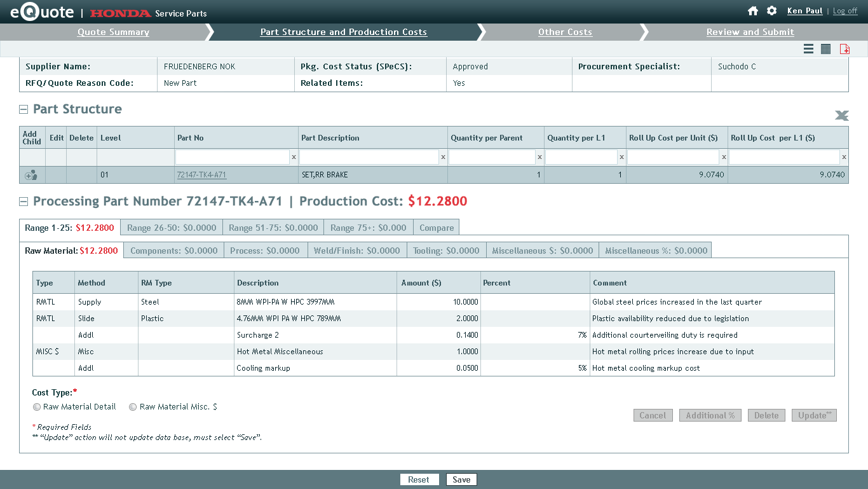Export Part Structure with the Excel icon
The width and height of the screenshot is (868, 489).
coord(841,115)
